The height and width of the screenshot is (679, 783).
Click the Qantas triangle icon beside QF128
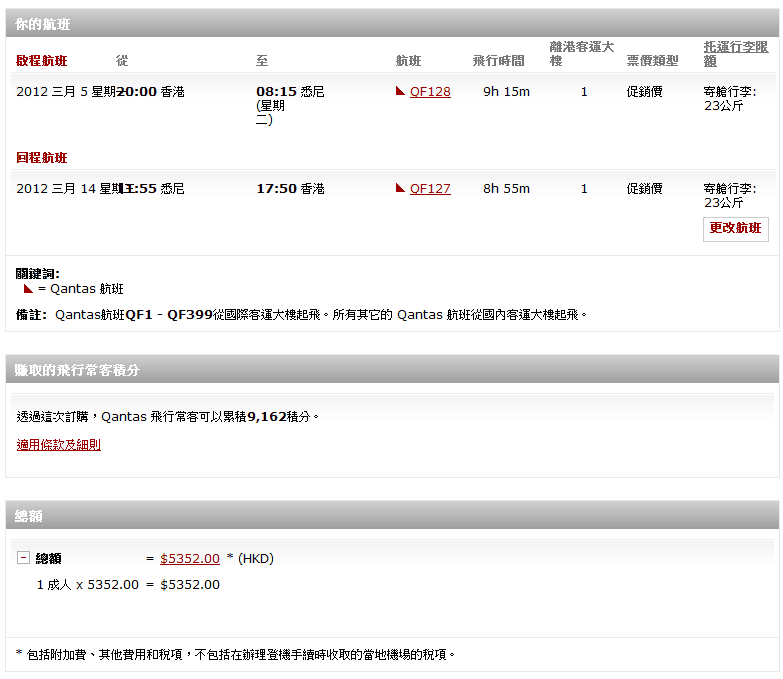(400, 91)
